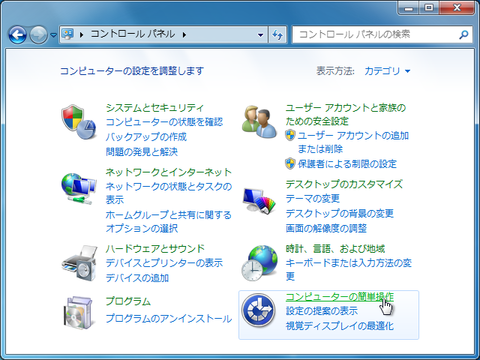Open 視覚ディスプレイの最適化 link
480x360 pixels.
tap(340, 326)
